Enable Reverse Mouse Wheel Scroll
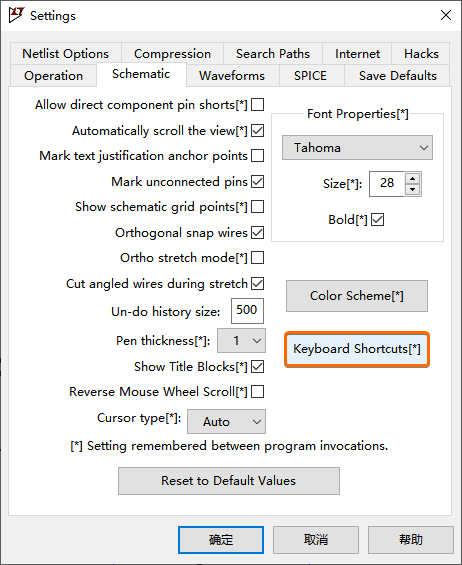 click(257, 391)
